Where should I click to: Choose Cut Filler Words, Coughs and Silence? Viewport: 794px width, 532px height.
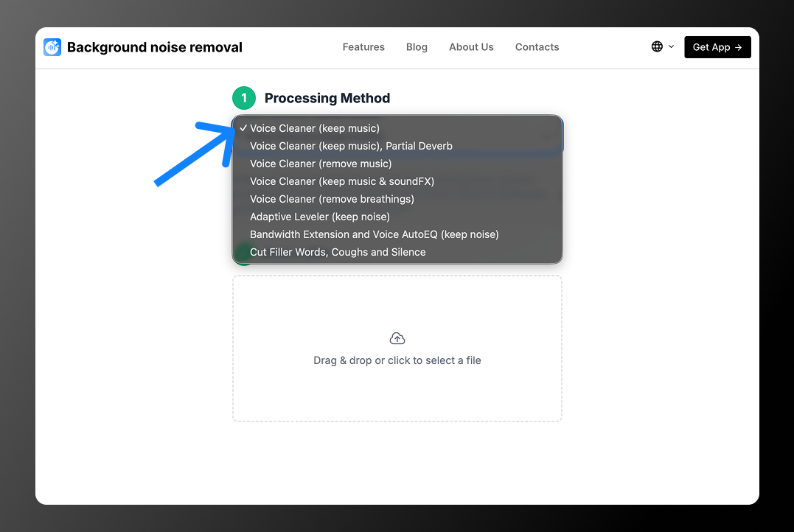click(338, 252)
